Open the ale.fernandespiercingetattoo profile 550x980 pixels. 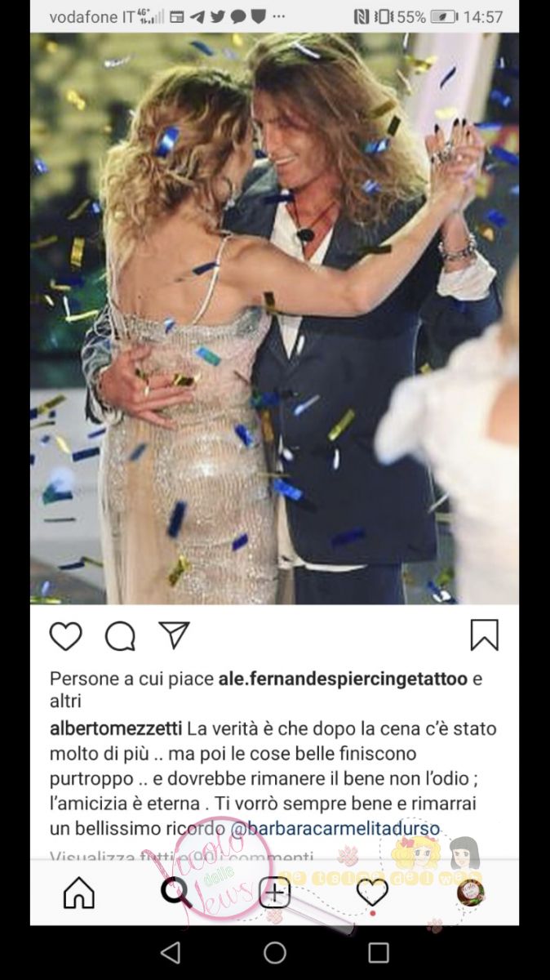343,679
